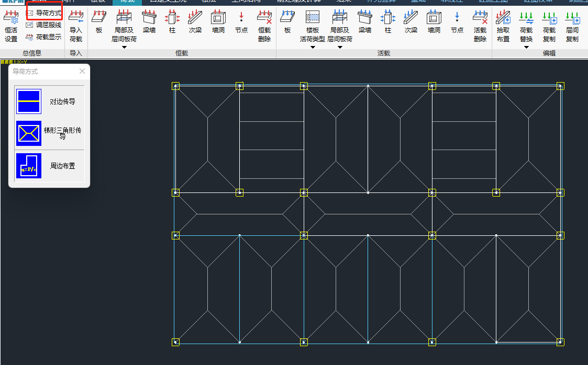Select 节点 node load in 活载 group
Image resolution: width=588 pixels, height=365 pixels.
(x=457, y=22)
